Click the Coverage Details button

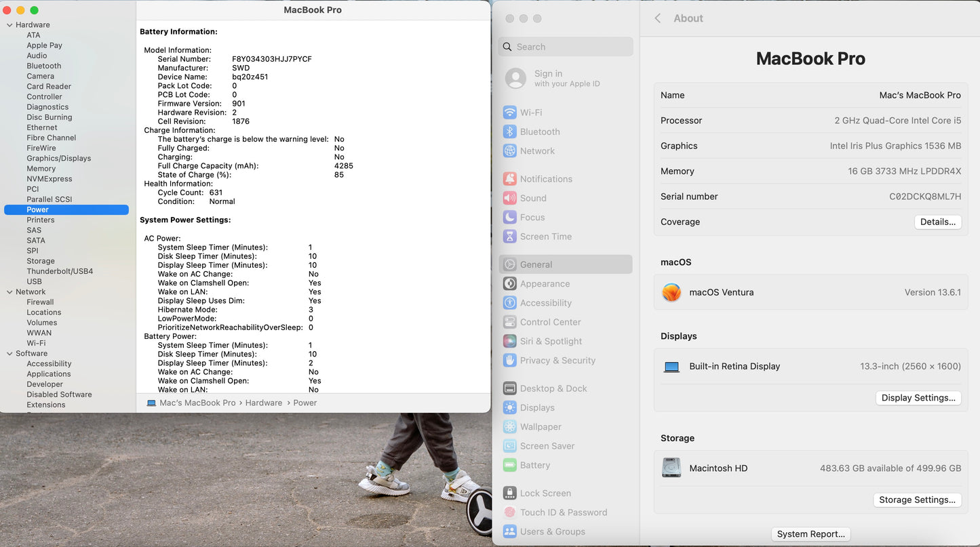pyautogui.click(x=937, y=222)
